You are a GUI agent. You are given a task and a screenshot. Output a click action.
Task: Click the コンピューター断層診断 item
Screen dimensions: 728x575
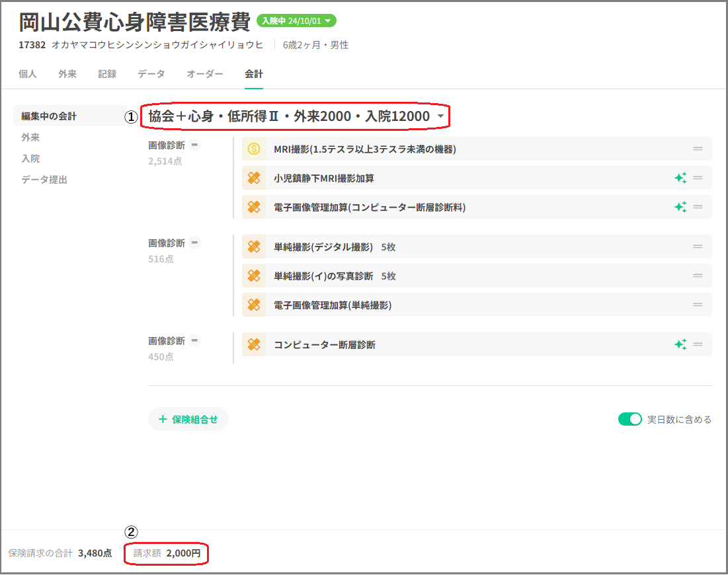pos(477,344)
